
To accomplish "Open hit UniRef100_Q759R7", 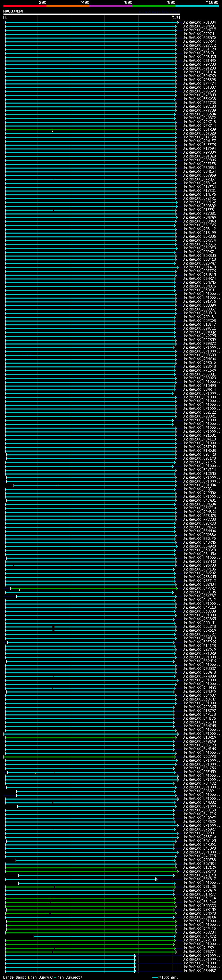I will [199, 829].
